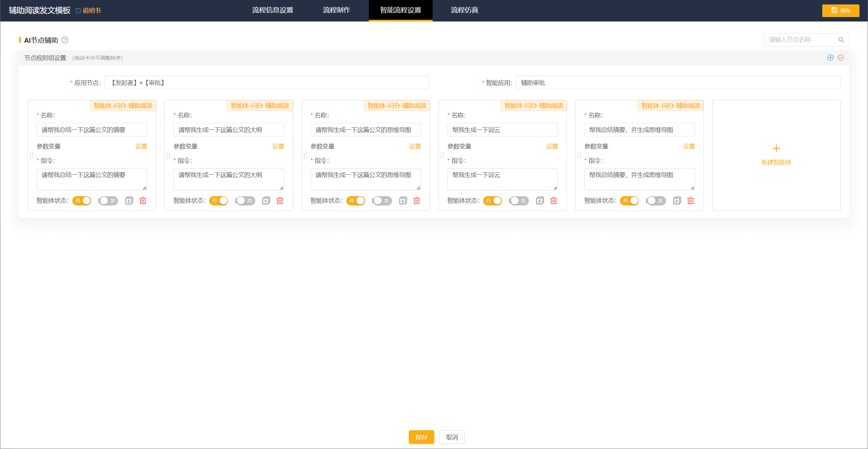The width and height of the screenshot is (868, 449).
Task: Toggle the grey 关 switch on 公文的思维导图 card
Action: pos(382,201)
